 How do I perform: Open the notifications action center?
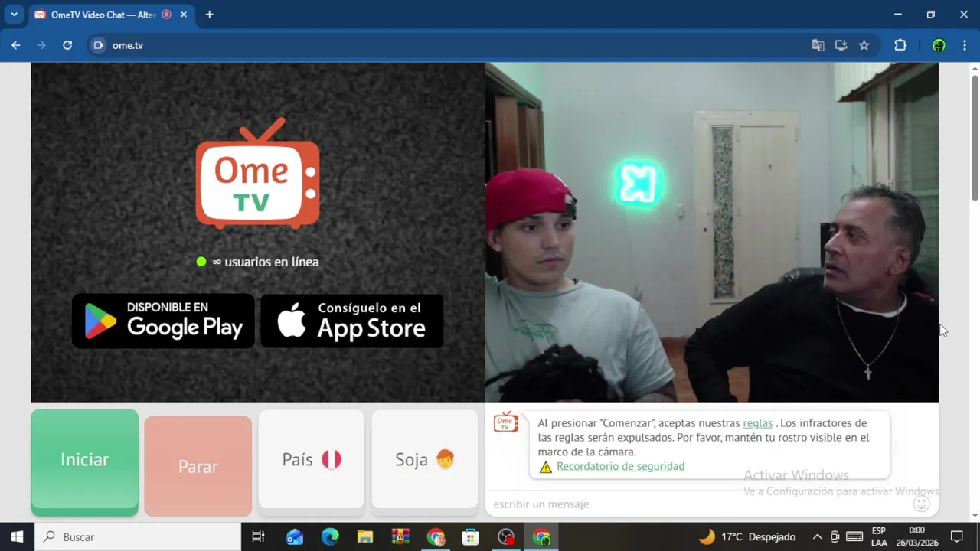click(956, 536)
